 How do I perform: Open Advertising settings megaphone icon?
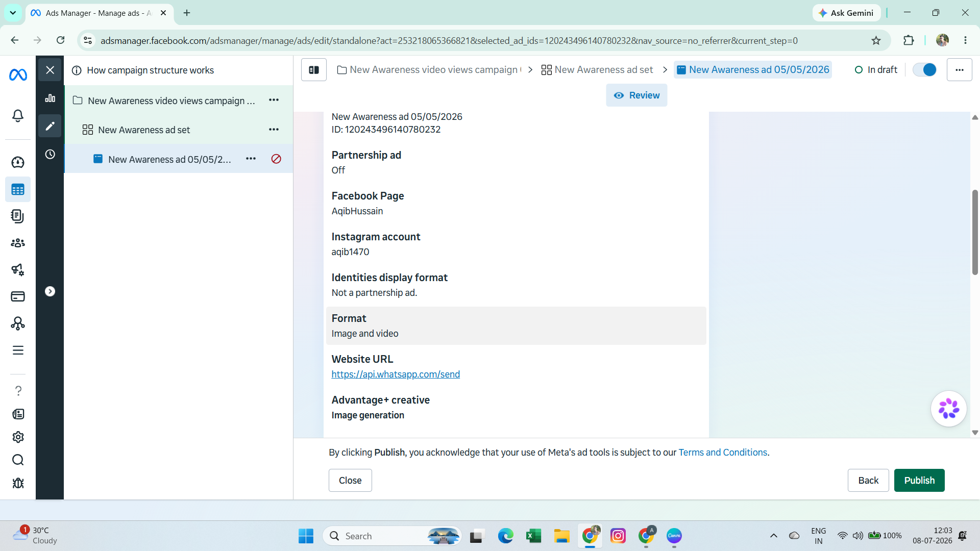(18, 269)
